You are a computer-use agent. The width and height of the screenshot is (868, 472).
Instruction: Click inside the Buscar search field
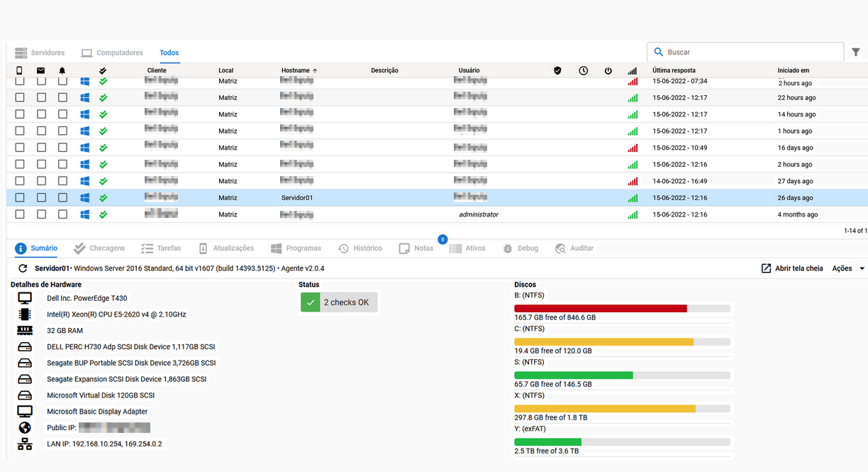(745, 52)
